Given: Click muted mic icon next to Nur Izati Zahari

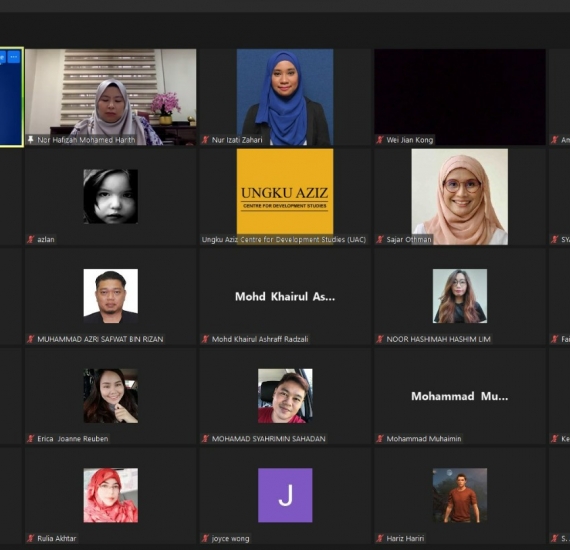Looking at the screenshot, I should tap(205, 140).
